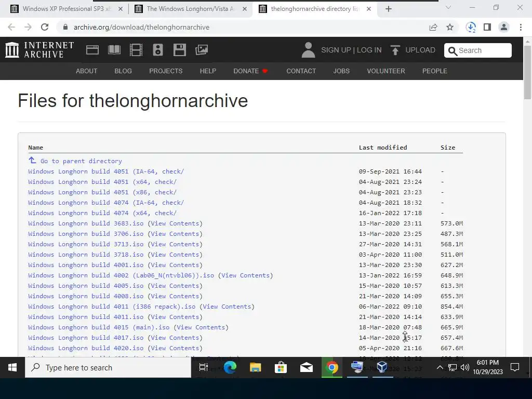This screenshot has height=399, width=532.
Task: Open the Images icon
Action: tap(202, 50)
